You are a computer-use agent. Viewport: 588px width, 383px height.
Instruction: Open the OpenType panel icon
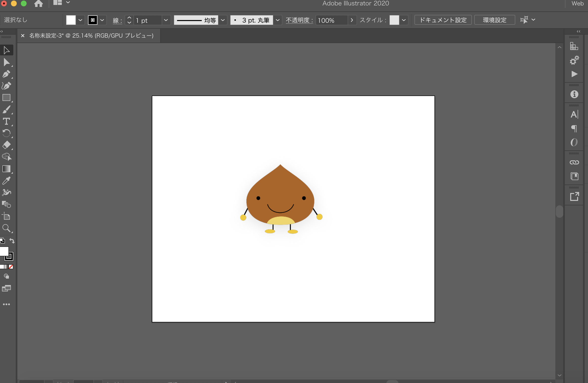(574, 142)
